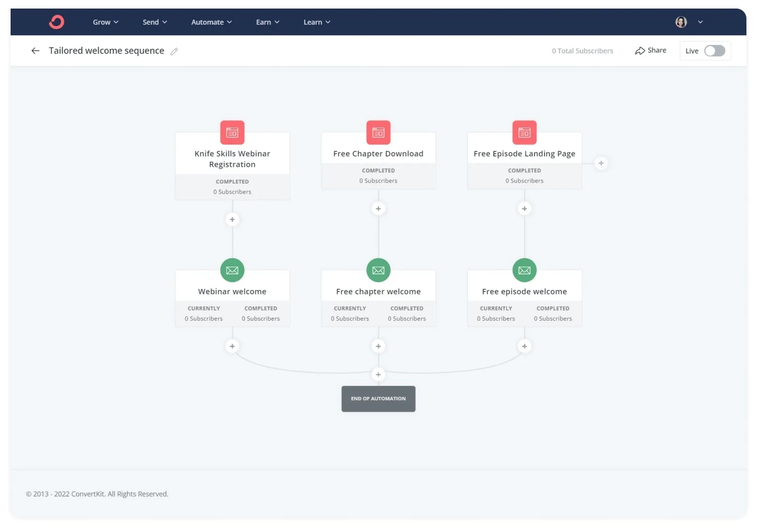Click the back arrow beside the automation title
This screenshot has width=757, height=532.
tap(35, 51)
